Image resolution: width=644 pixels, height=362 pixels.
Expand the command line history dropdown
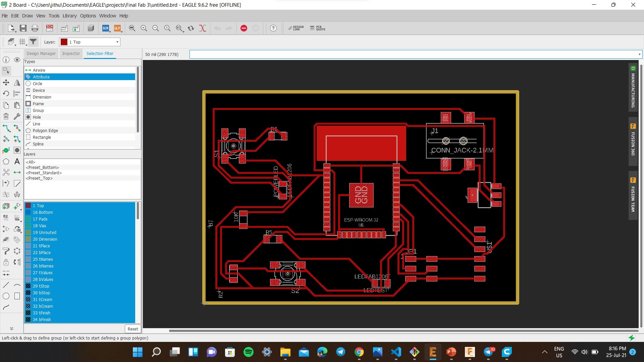click(639, 54)
